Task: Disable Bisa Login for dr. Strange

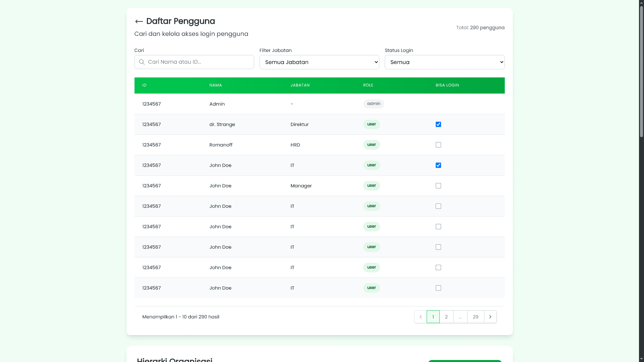Action: [438, 124]
